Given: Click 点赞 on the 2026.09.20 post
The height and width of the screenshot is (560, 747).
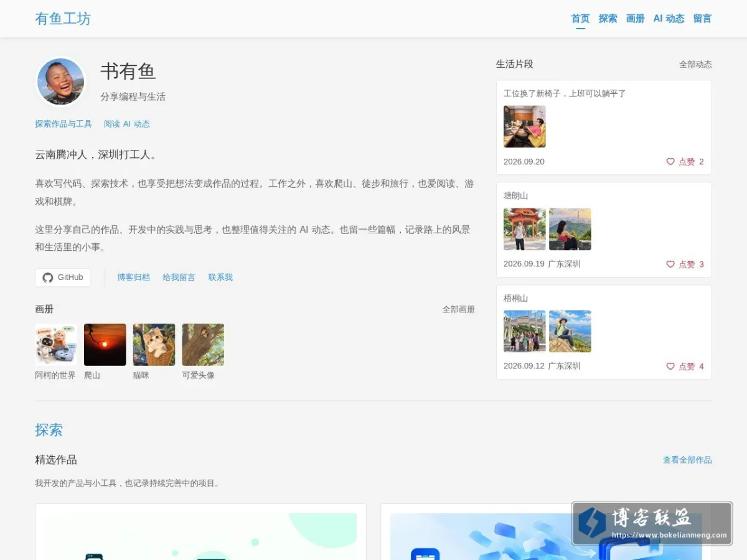Looking at the screenshot, I should click(x=685, y=162).
